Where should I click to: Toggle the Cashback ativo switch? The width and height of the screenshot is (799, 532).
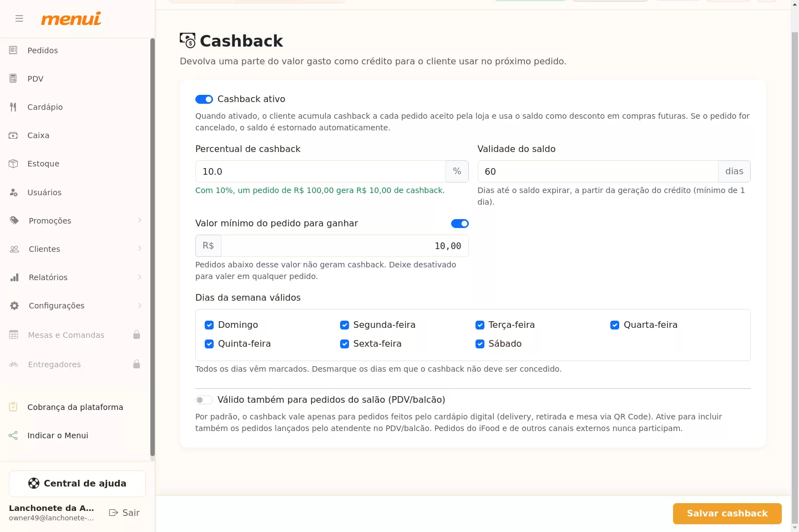204,99
